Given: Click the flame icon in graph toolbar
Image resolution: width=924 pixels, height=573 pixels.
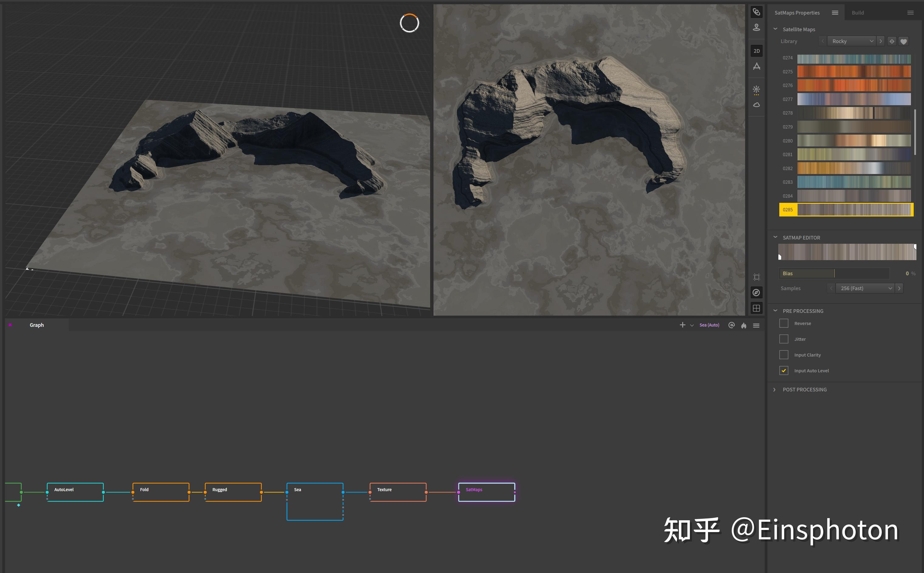Looking at the screenshot, I should 744,326.
